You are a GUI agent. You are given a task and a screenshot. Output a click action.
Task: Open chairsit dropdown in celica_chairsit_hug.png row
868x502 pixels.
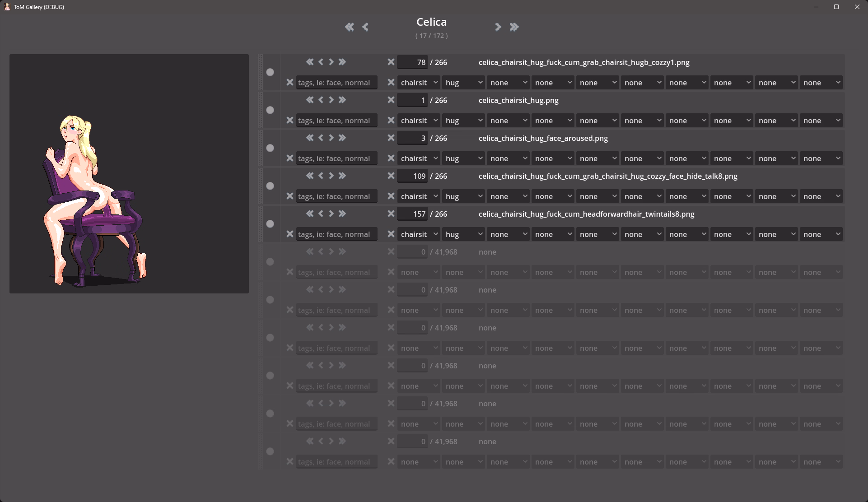click(419, 121)
